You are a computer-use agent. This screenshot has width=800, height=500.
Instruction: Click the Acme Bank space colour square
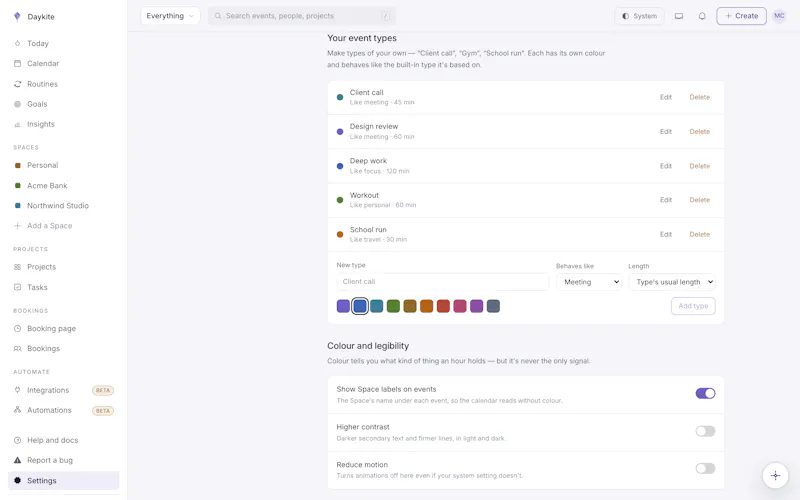click(x=17, y=186)
